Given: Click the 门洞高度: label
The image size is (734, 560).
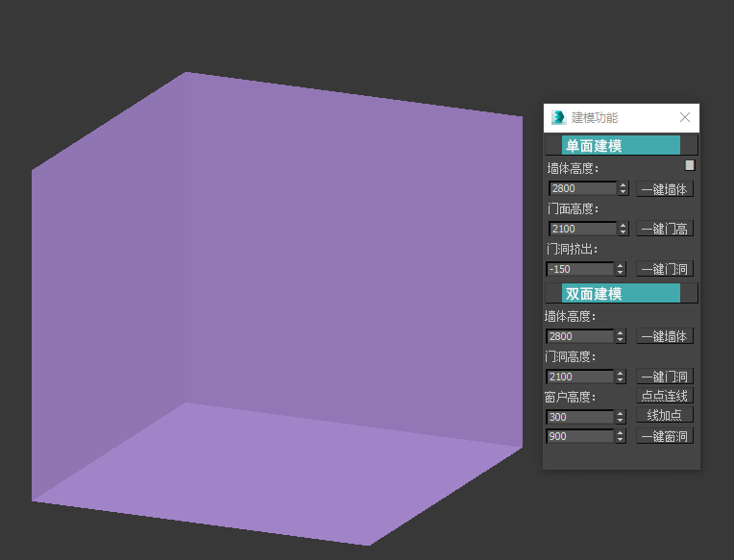Looking at the screenshot, I should click(x=570, y=357).
